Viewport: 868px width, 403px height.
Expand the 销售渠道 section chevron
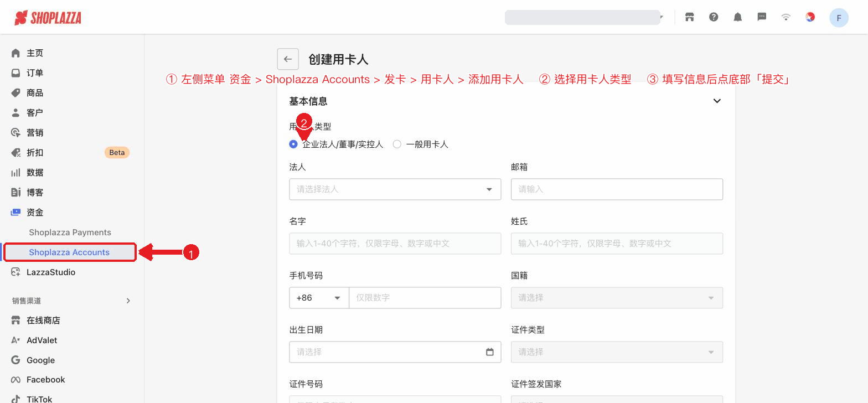(x=128, y=301)
